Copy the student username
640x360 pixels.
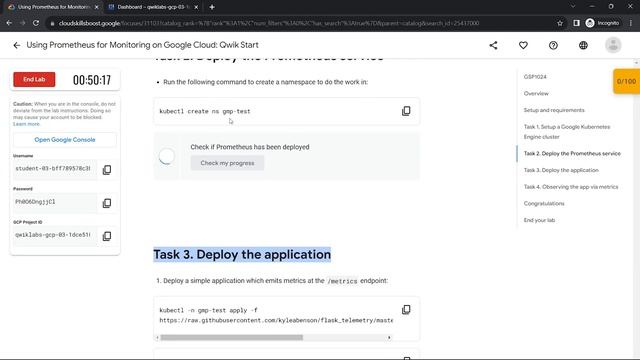point(107,170)
